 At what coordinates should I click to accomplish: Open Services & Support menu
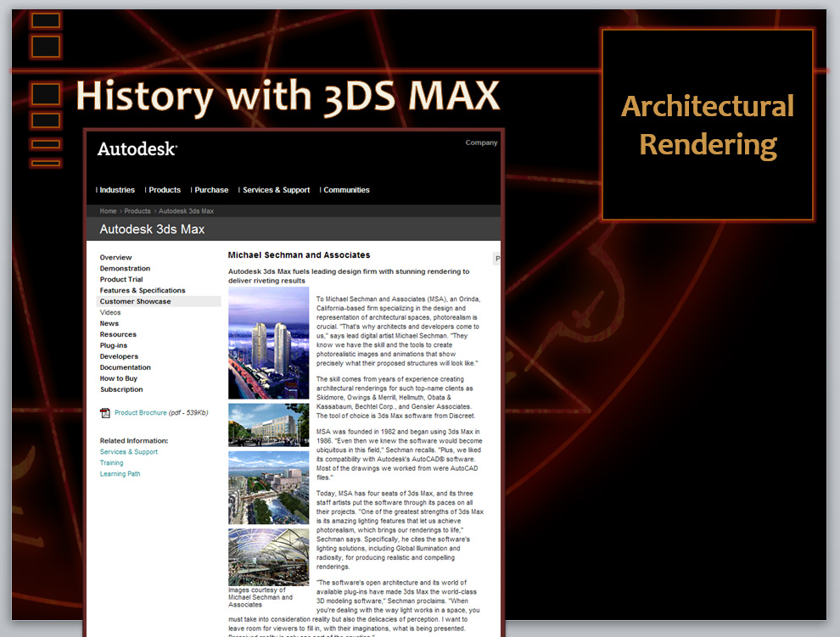(x=276, y=190)
